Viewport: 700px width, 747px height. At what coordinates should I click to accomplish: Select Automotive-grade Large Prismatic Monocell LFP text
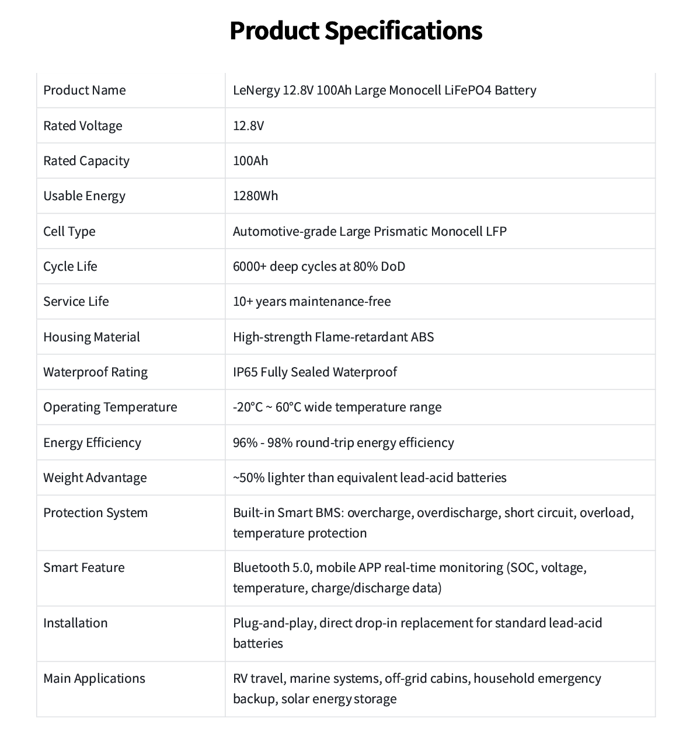[x=370, y=231]
